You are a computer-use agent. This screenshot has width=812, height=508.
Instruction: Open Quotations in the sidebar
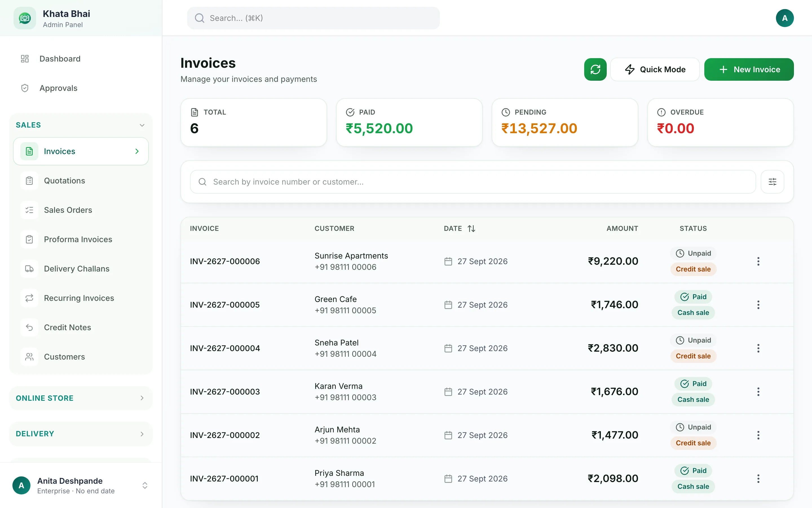pos(81,181)
